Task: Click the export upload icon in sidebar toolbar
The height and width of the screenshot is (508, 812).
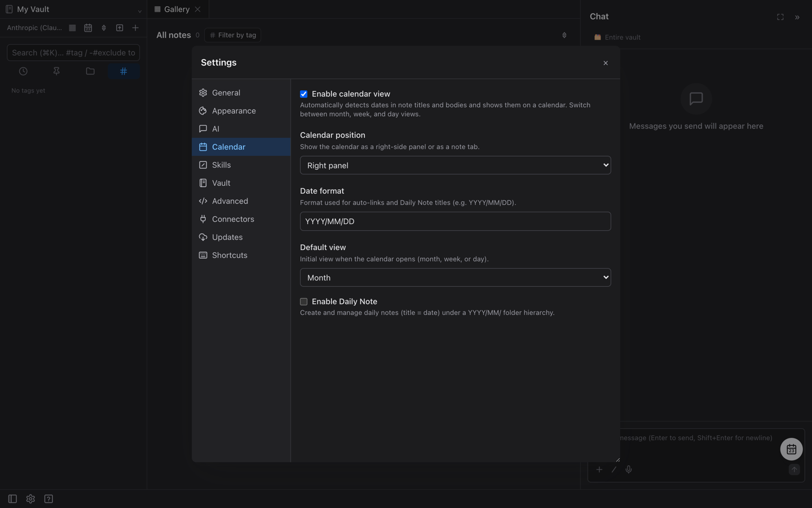Action: (x=120, y=28)
